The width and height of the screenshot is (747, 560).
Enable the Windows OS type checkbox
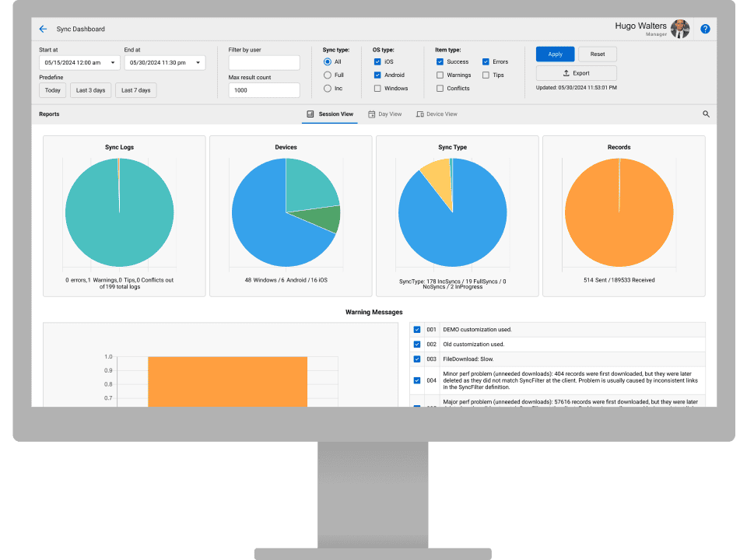[377, 89]
